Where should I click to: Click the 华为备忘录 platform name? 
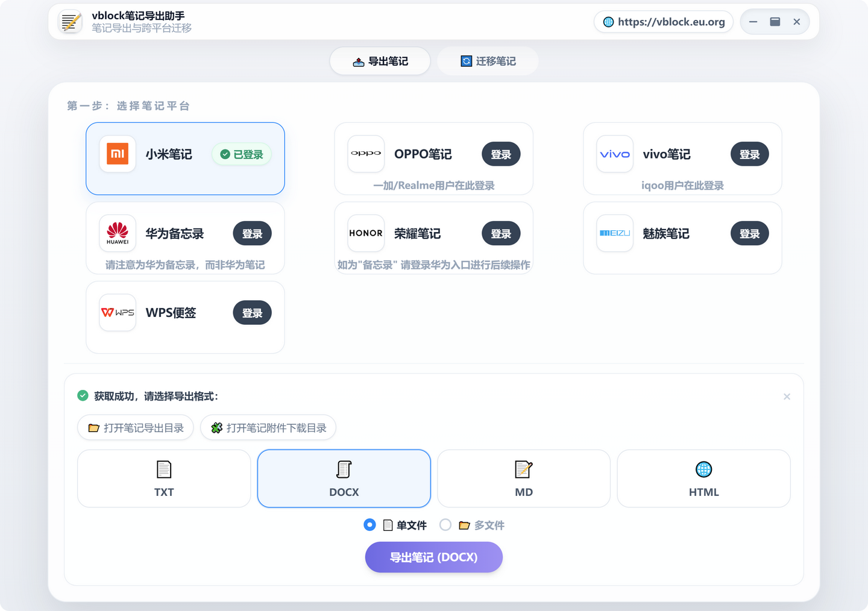[175, 234]
